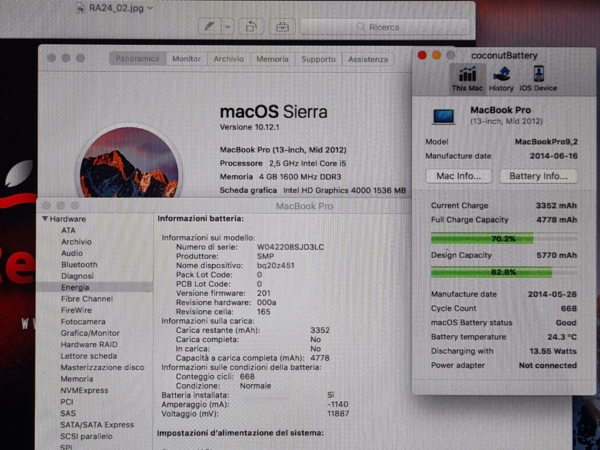Select Bluetooth in the Hardware sidebar
This screenshot has height=450, width=600.
79,265
